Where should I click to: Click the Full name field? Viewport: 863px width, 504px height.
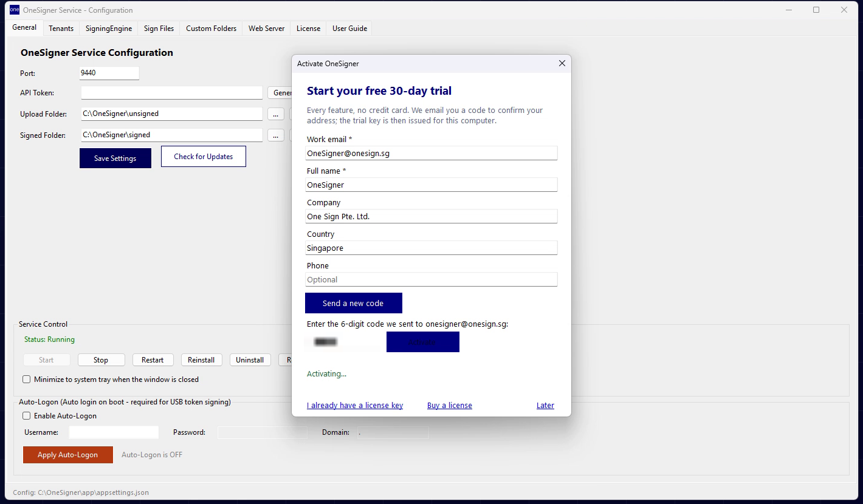click(x=431, y=185)
